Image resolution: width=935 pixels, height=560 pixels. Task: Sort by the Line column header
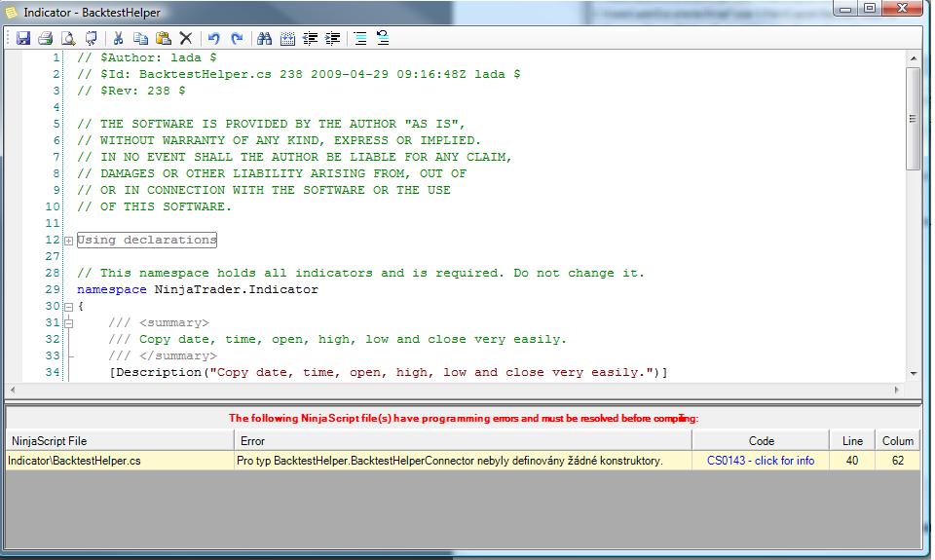pyautogui.click(x=852, y=441)
